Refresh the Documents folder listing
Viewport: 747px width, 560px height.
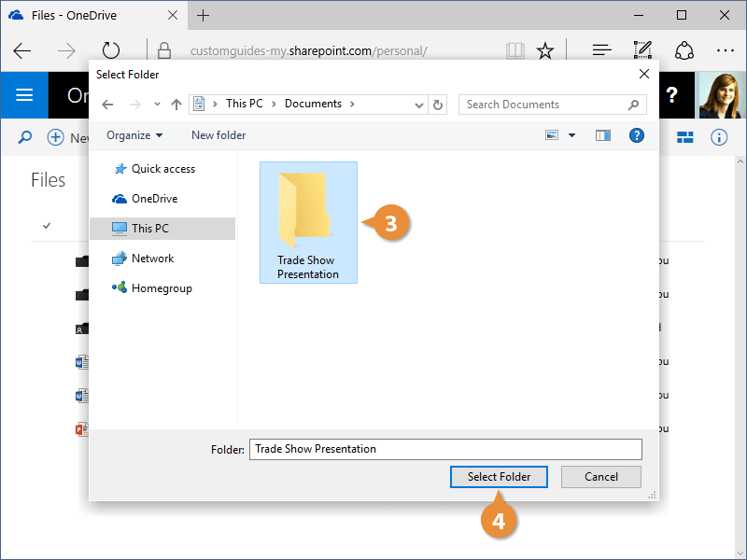click(439, 105)
